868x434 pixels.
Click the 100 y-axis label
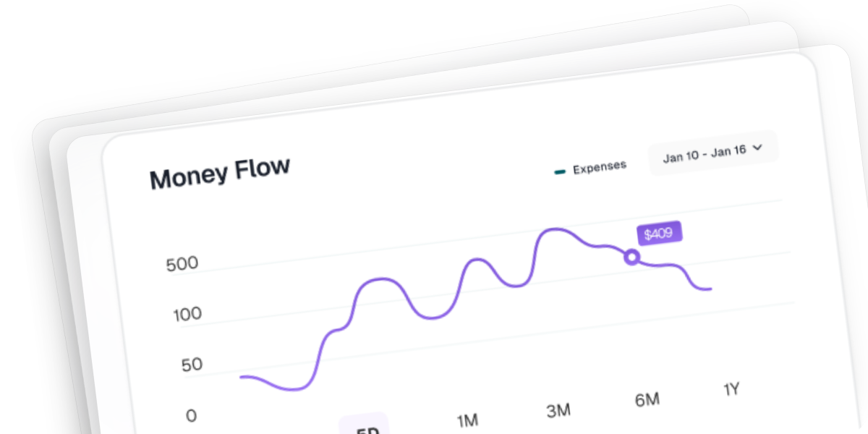(187, 315)
